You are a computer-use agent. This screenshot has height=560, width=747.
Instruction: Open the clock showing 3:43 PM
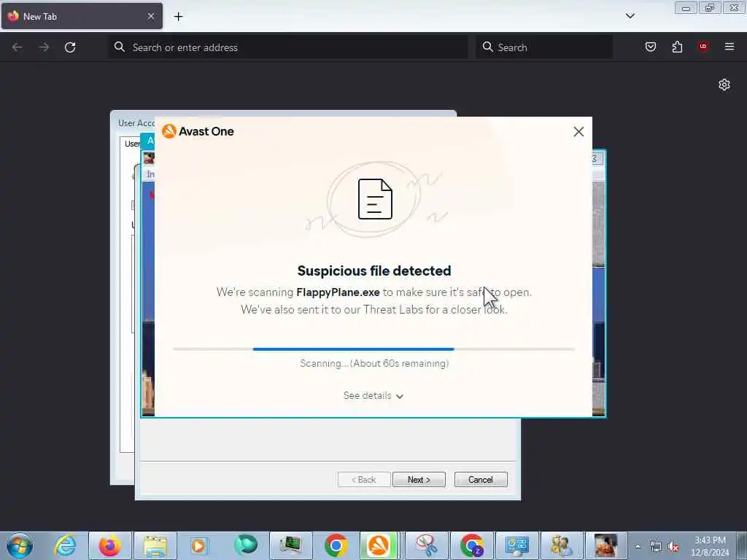tap(710, 546)
